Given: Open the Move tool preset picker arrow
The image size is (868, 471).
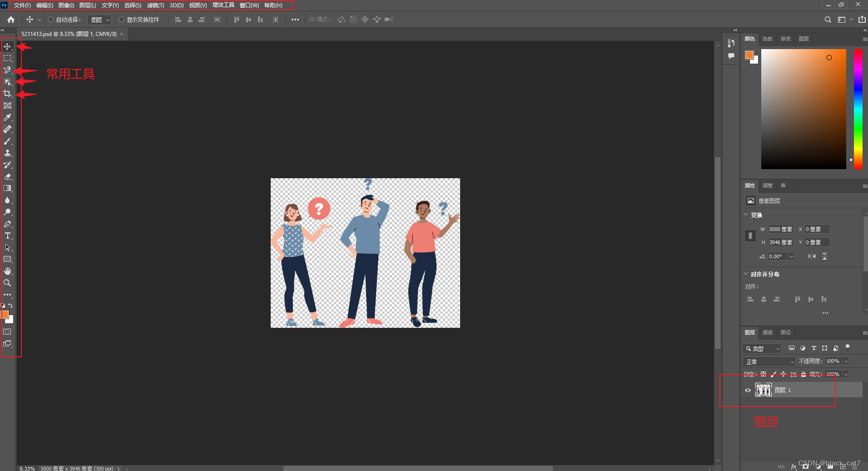Looking at the screenshot, I should coord(39,20).
